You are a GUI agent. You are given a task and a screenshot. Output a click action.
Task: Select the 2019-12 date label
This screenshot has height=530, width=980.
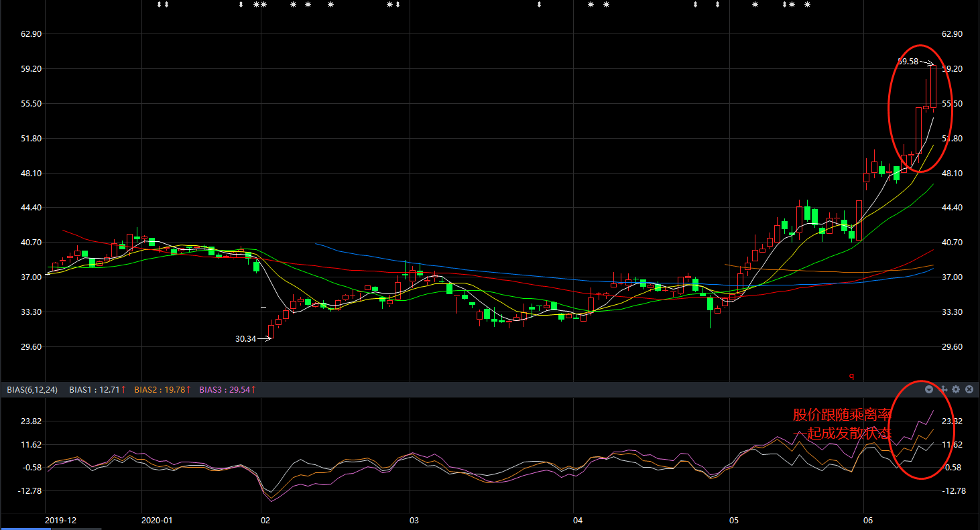point(61,520)
